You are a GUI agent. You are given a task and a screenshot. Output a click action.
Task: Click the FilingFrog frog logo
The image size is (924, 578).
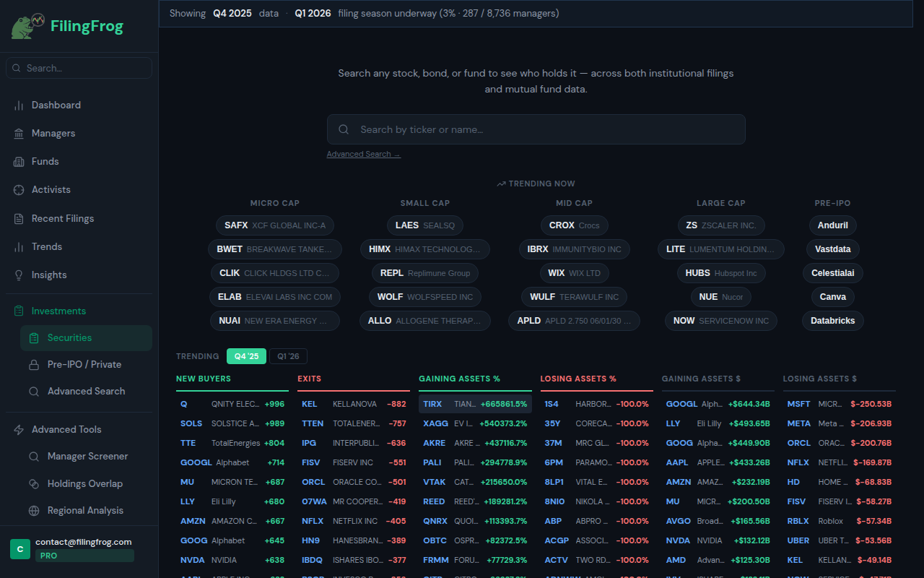(x=24, y=25)
